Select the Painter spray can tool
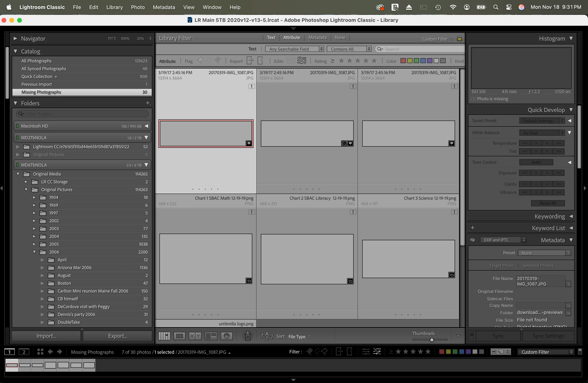This screenshot has width=588, height=383. click(x=248, y=336)
